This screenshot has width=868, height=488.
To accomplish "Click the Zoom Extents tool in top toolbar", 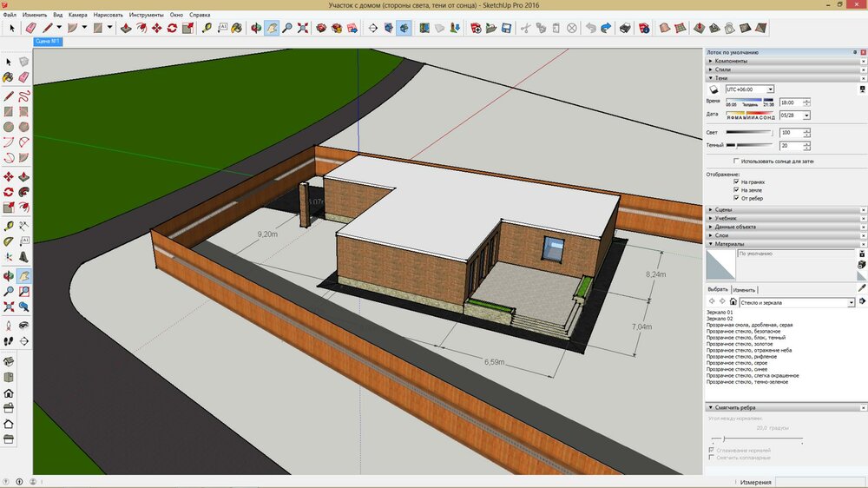I will coord(303,28).
